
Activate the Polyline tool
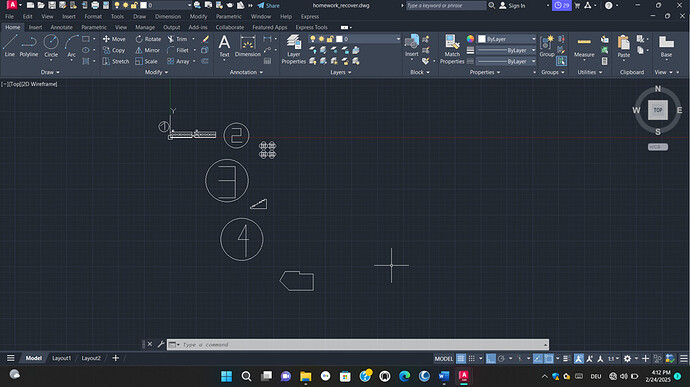29,46
